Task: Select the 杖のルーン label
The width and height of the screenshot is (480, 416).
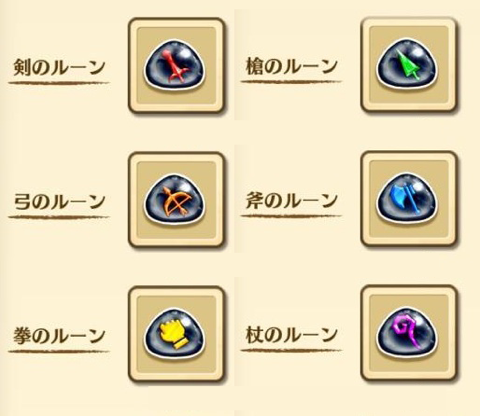Action: point(291,335)
